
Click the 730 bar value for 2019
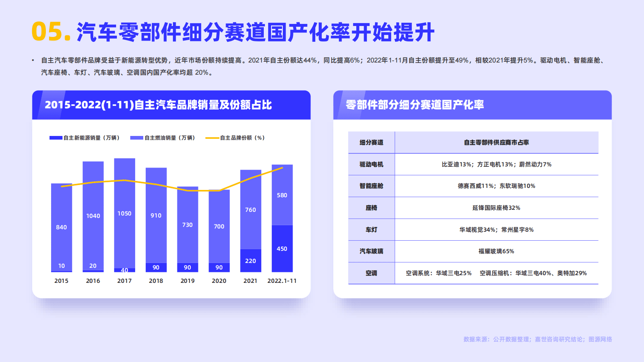[187, 225]
